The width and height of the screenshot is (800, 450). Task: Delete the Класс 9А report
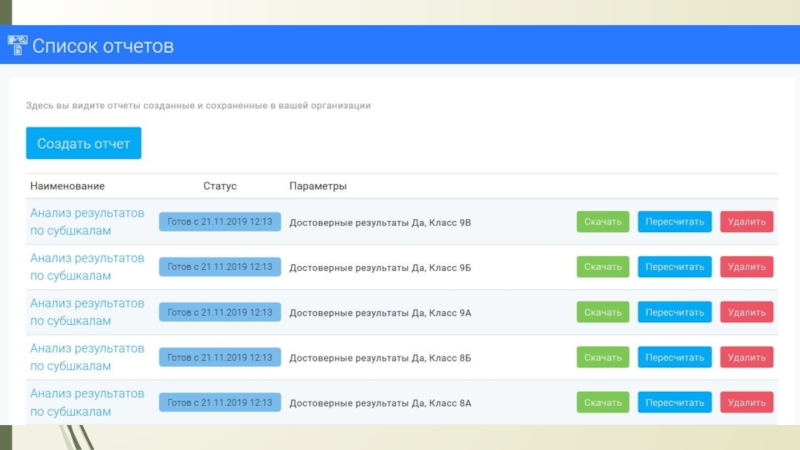(746, 312)
